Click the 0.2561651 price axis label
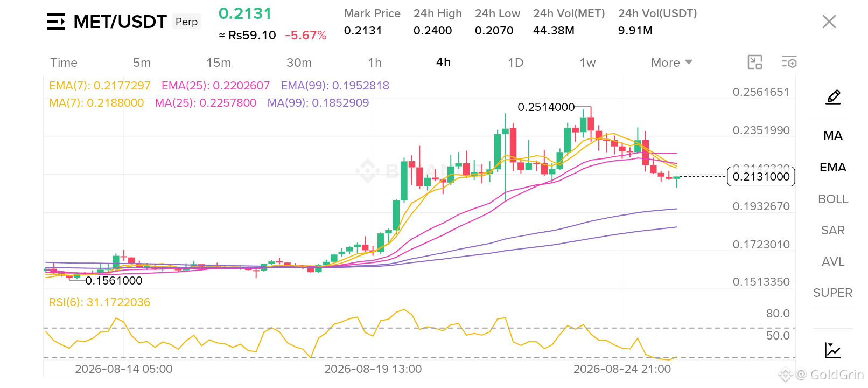The width and height of the screenshot is (868, 388). [x=761, y=92]
